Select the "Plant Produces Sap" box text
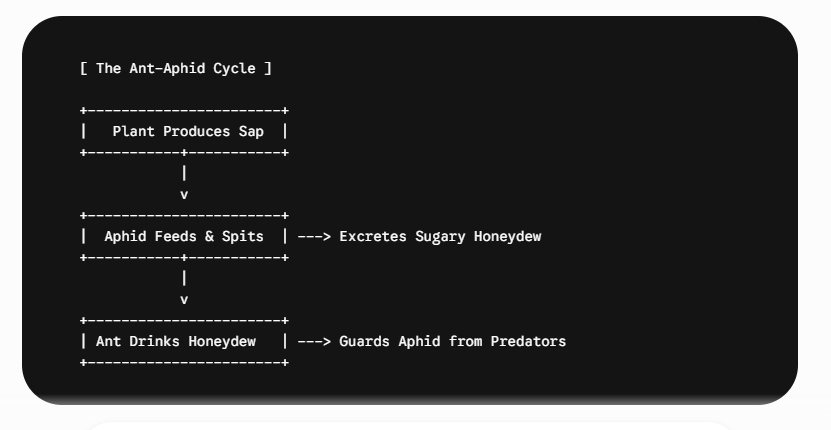This screenshot has height=430, width=831. [x=188, y=131]
